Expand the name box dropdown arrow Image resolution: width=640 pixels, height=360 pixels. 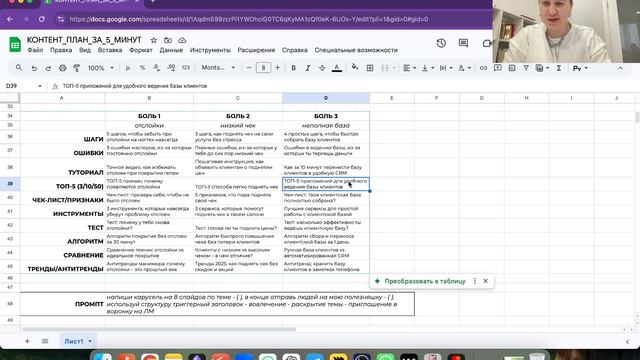point(40,86)
